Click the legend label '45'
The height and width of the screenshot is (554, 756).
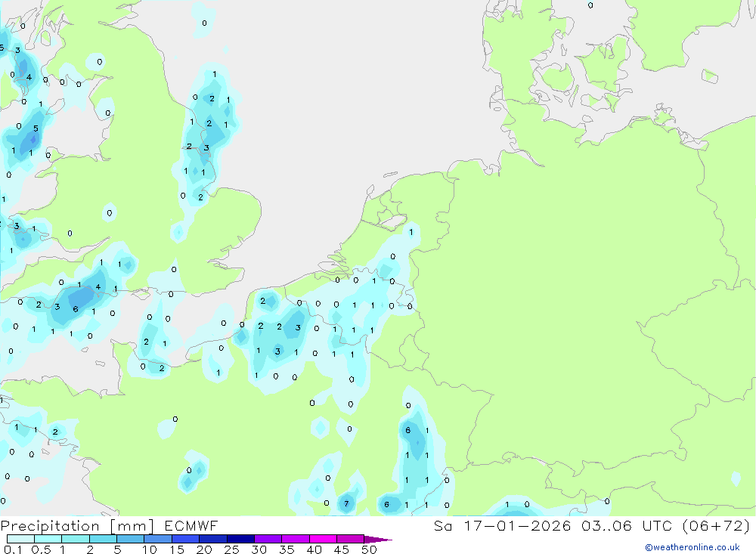tap(342, 549)
